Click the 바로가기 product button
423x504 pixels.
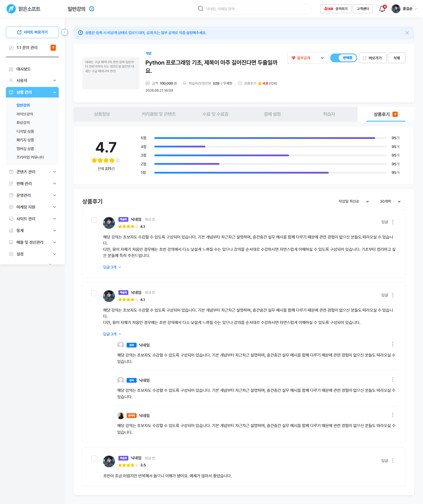coord(372,58)
